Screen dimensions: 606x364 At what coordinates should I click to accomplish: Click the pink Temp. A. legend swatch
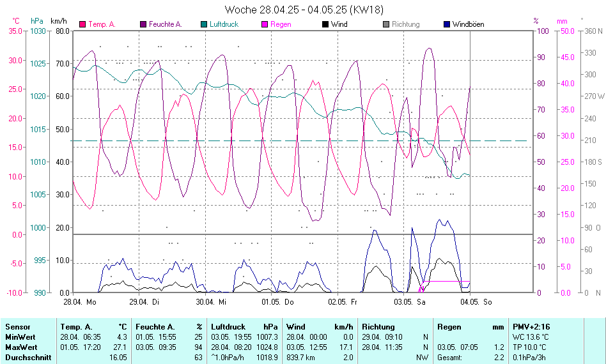pyautogui.click(x=82, y=24)
